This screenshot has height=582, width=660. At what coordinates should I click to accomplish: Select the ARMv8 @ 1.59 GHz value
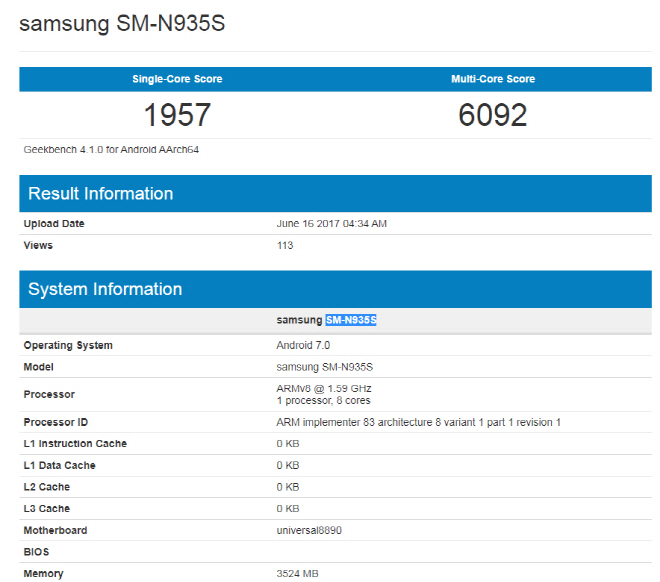(324, 388)
